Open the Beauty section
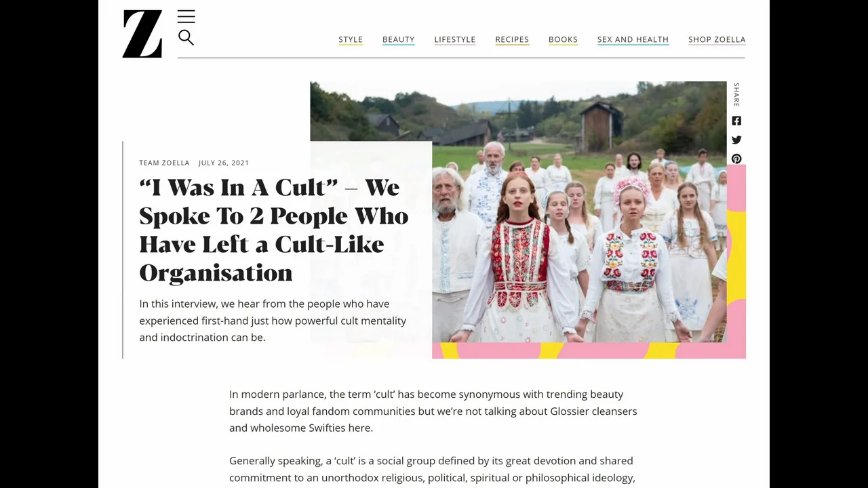This screenshot has height=488, width=868. tap(398, 39)
